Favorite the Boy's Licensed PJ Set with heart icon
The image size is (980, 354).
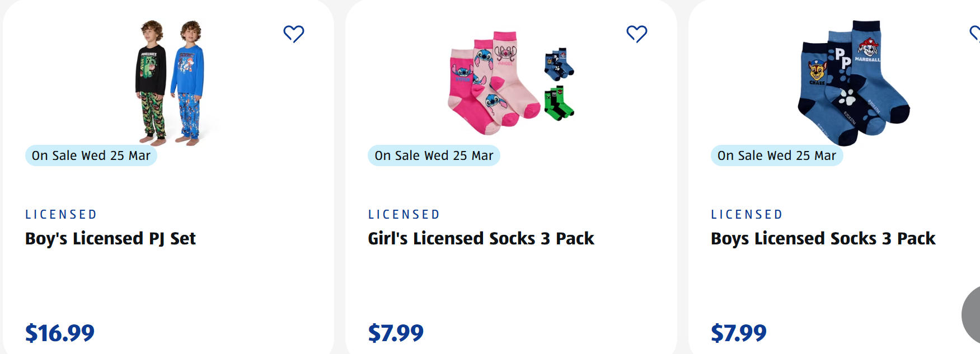[293, 34]
